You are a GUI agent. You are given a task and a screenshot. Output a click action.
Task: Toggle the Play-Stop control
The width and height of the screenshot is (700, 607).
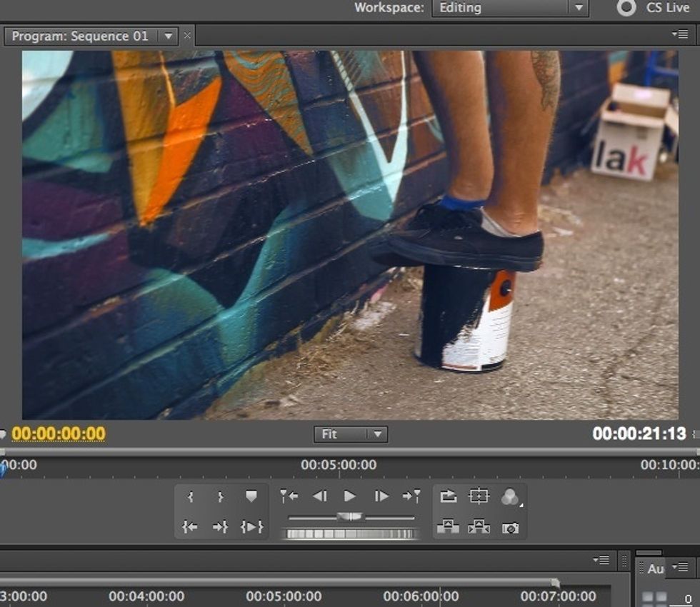click(349, 496)
